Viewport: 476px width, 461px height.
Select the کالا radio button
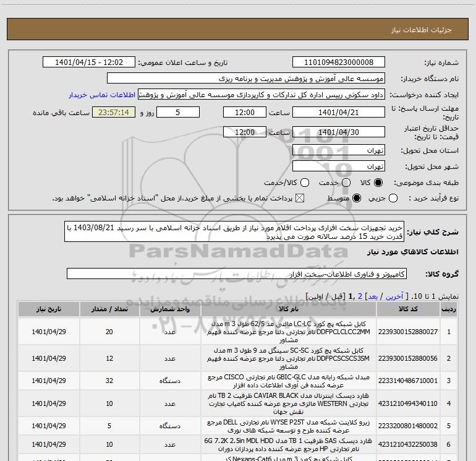pyautogui.click(x=378, y=183)
